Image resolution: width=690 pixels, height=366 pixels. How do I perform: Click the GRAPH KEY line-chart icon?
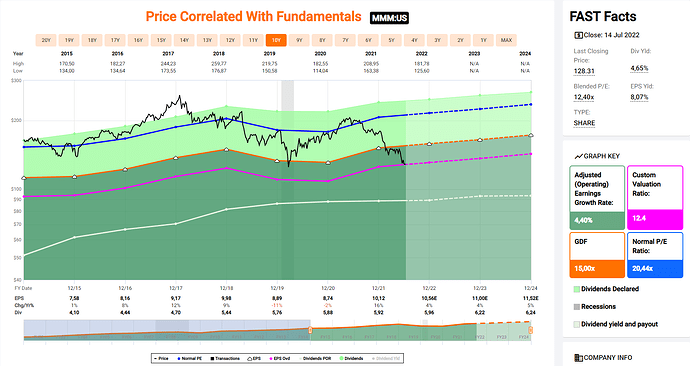pyautogui.click(x=578, y=156)
